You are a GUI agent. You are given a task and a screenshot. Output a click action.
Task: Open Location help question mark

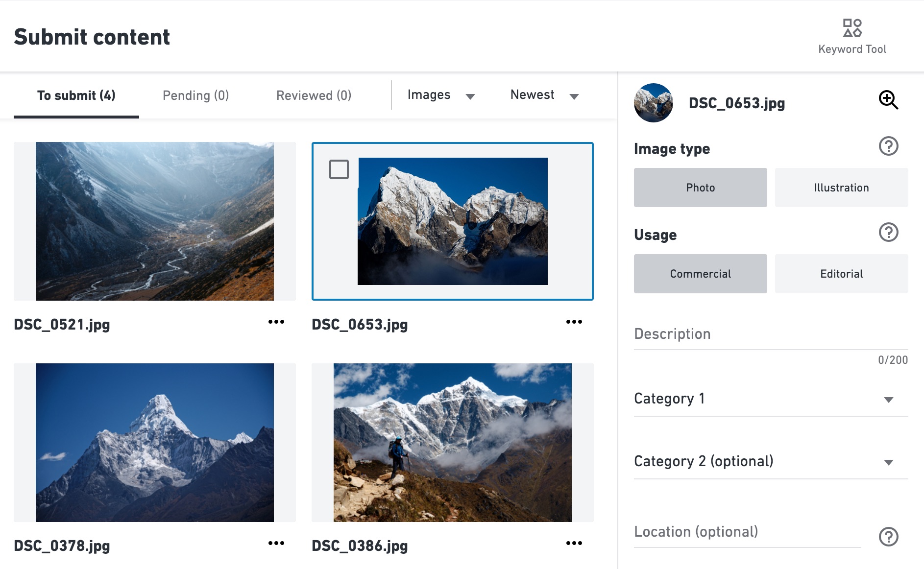coord(888,537)
